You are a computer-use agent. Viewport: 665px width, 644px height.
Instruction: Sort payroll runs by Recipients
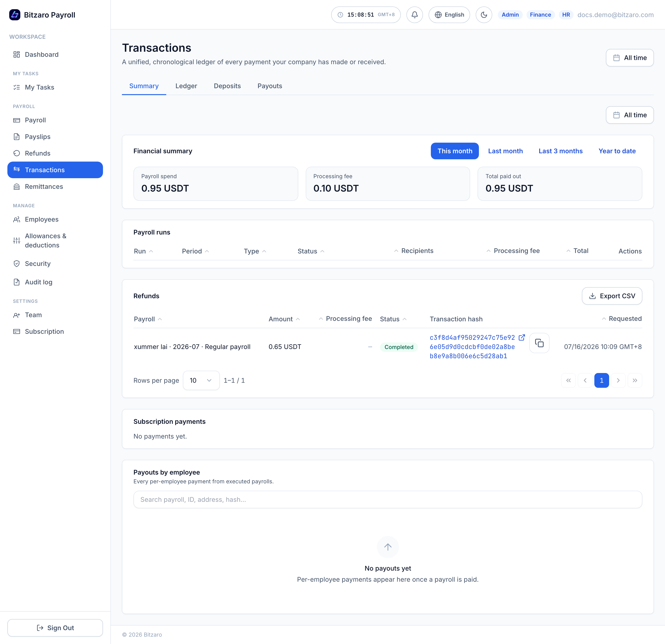[414, 251]
